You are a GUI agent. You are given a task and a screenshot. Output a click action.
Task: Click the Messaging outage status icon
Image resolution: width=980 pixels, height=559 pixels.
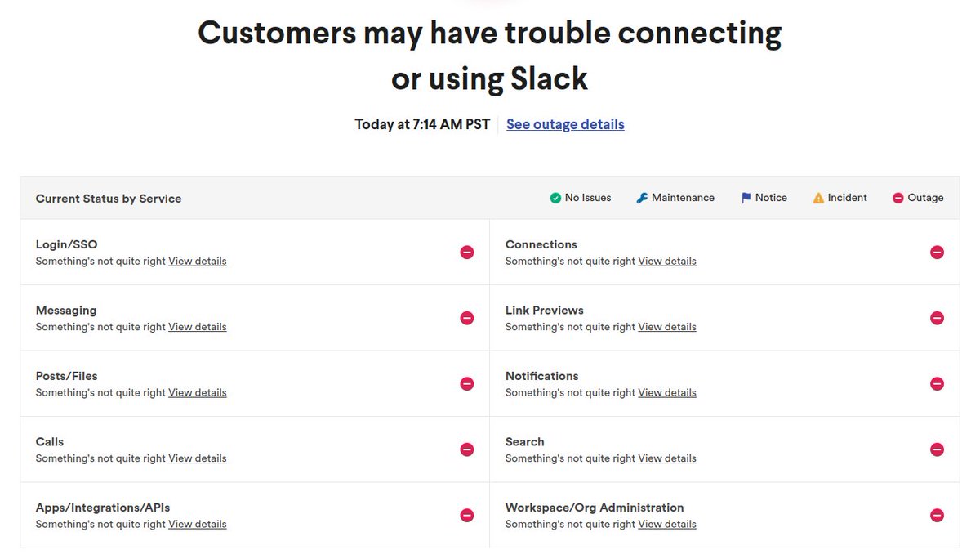(467, 318)
